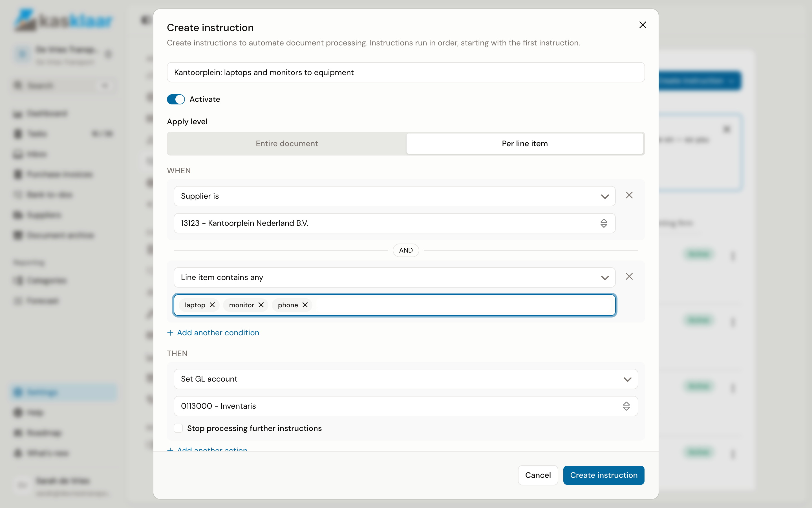Select the Entire document apply level
The image size is (812, 508).
(286, 143)
